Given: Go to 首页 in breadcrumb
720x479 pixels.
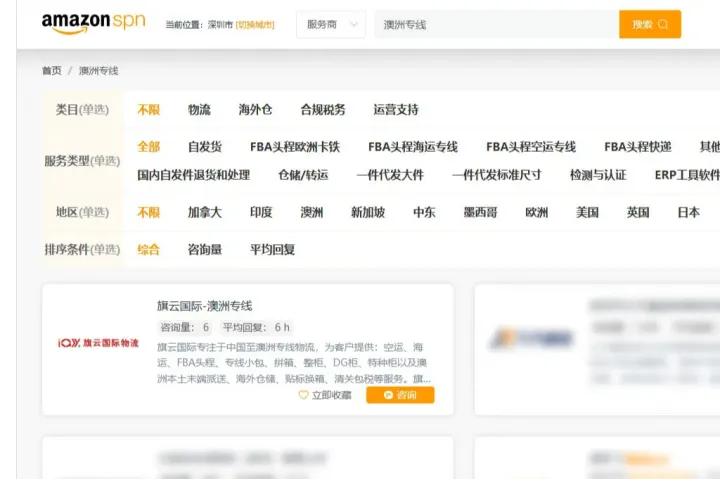Looking at the screenshot, I should pos(51,71).
